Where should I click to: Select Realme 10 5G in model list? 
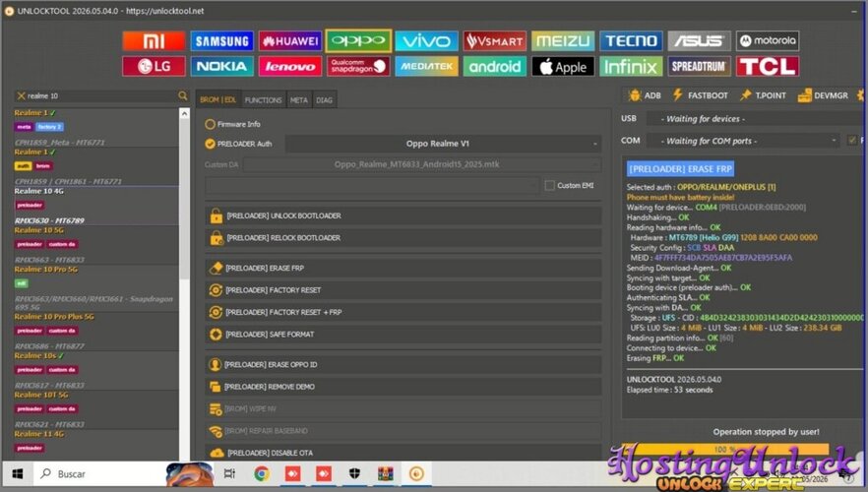[96, 245]
